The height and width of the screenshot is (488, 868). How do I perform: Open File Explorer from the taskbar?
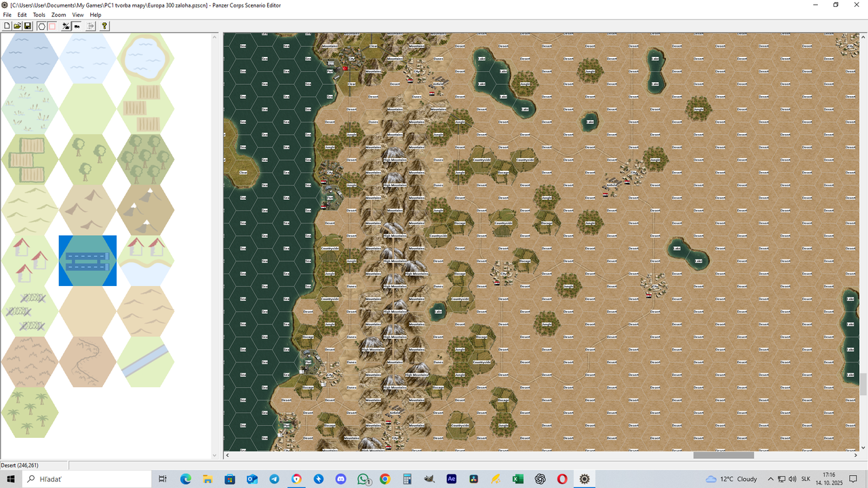[x=208, y=479]
